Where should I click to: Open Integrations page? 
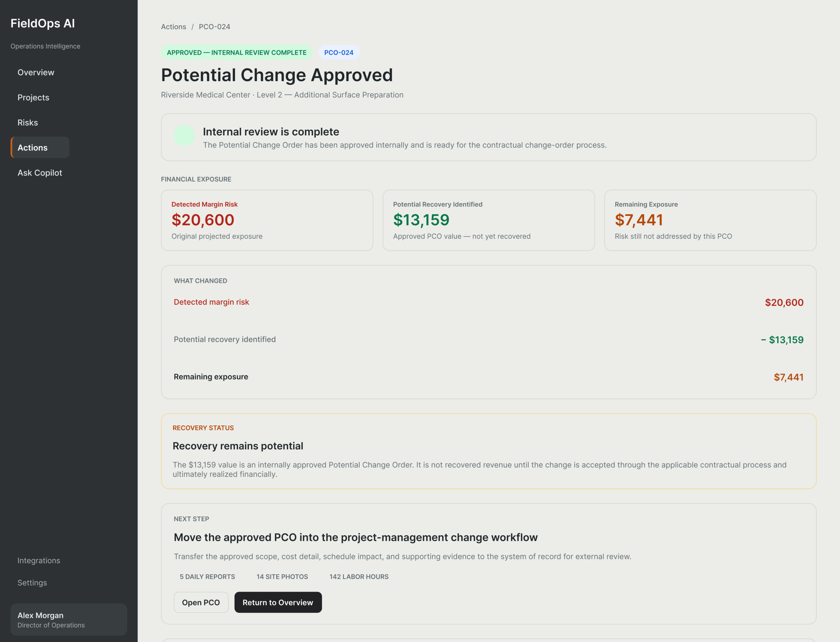(39, 561)
